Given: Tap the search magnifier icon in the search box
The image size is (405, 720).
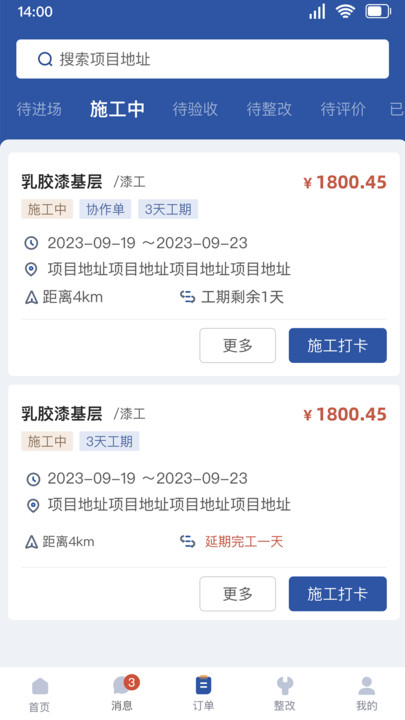Looking at the screenshot, I should (x=45, y=59).
